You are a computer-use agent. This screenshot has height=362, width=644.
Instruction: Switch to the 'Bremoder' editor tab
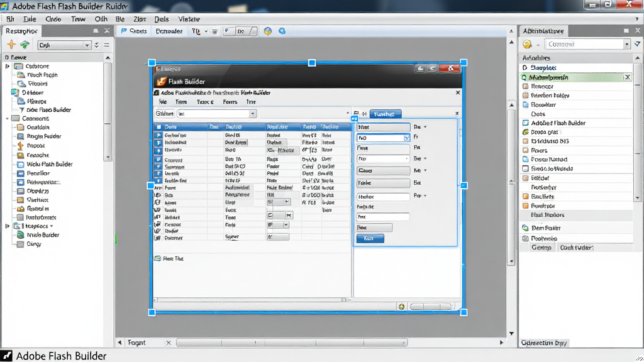click(x=169, y=31)
